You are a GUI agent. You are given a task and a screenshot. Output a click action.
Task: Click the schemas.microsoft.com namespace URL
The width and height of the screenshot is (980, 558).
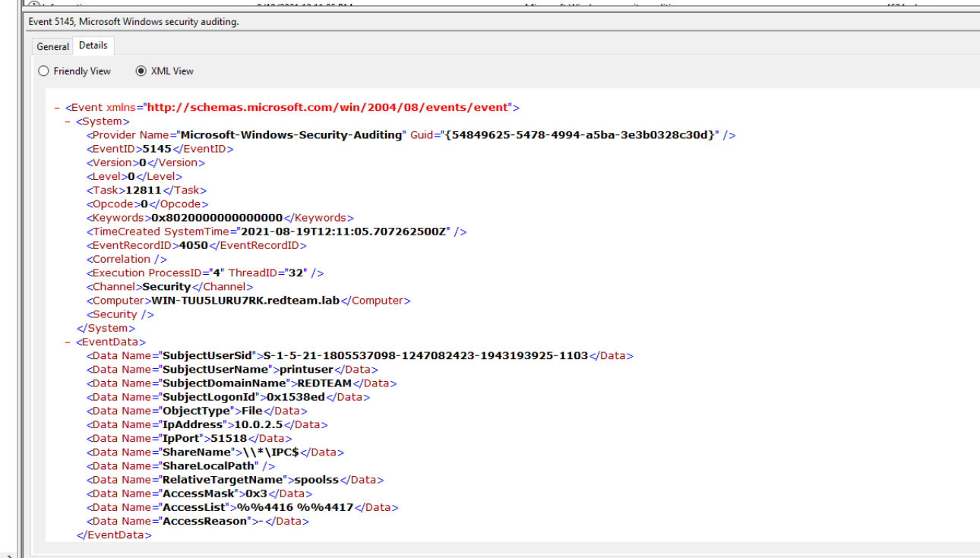coord(327,108)
